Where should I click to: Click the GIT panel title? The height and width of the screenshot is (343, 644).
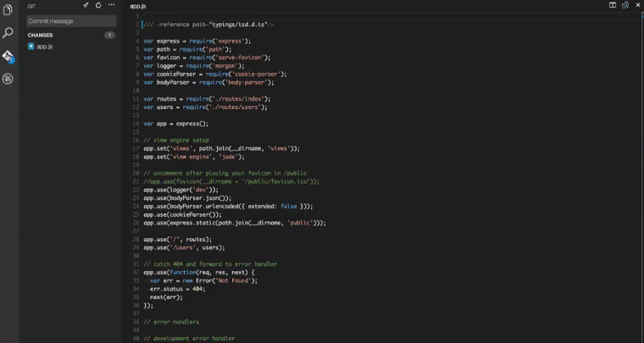point(31,6)
